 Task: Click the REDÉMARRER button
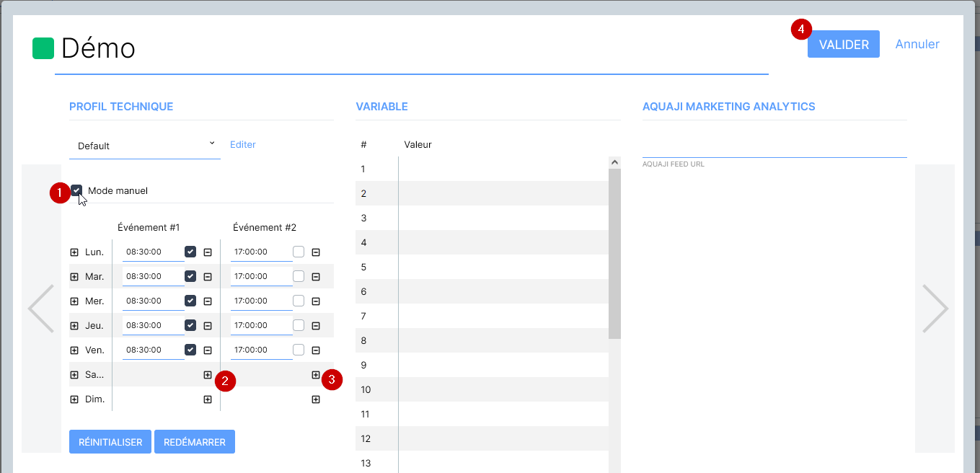[x=195, y=442]
